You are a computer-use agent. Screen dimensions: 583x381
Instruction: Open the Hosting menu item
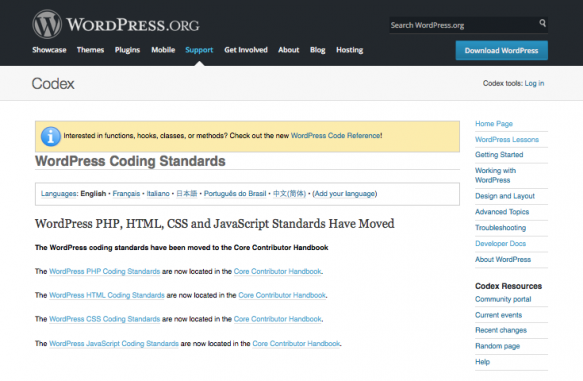pos(350,50)
